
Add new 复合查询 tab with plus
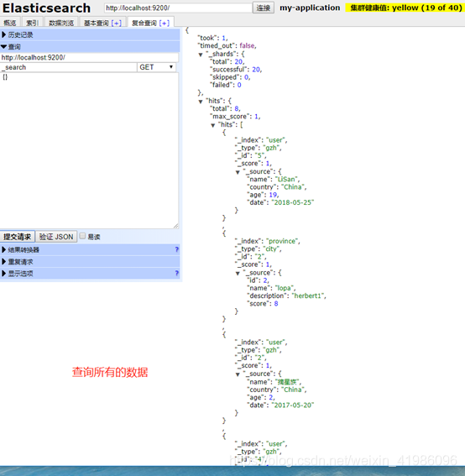(x=165, y=23)
